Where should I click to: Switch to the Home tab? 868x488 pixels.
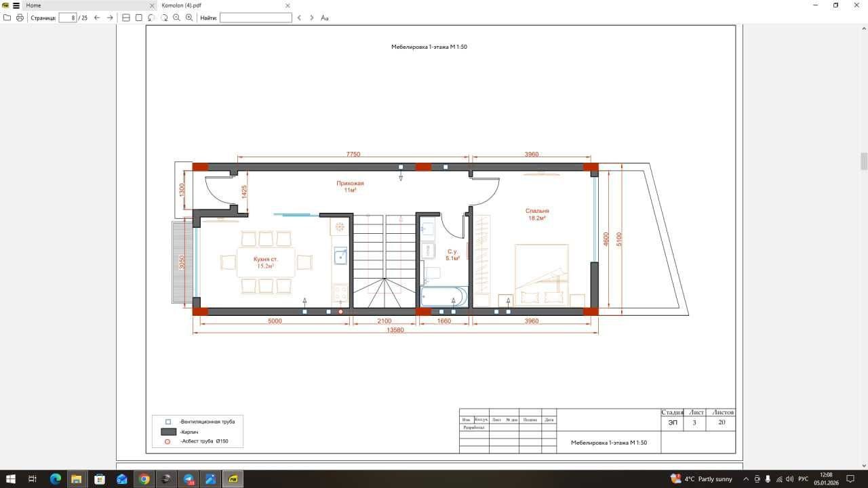coord(33,5)
